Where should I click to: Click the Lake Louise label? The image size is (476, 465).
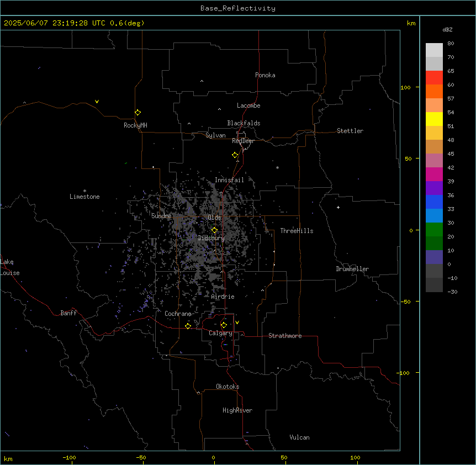(x=10, y=267)
